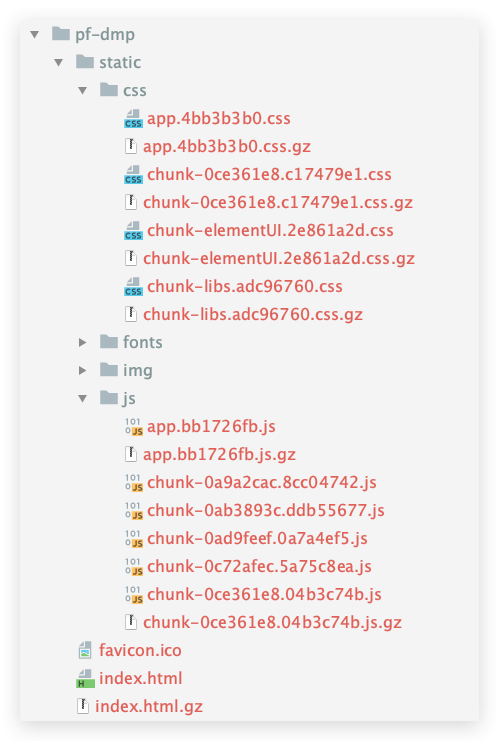The width and height of the screenshot is (499, 741).
Task: Click the HTML icon beside index.html
Action: pyautogui.click(x=85, y=679)
